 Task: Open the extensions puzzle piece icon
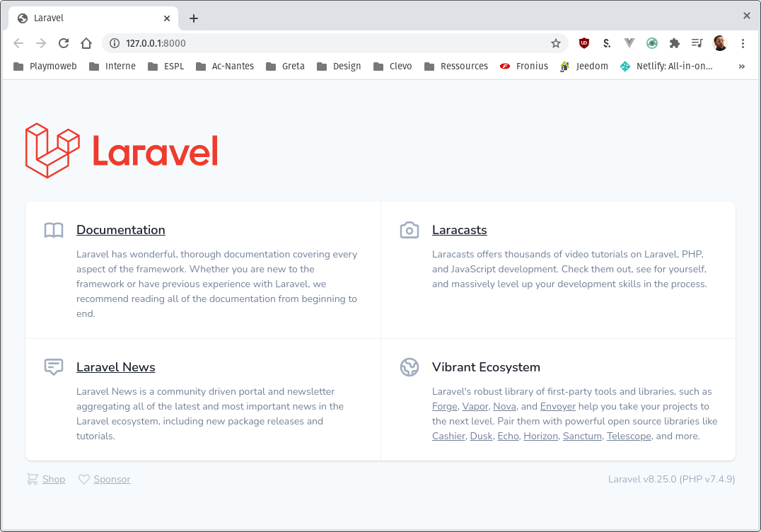[x=674, y=43]
